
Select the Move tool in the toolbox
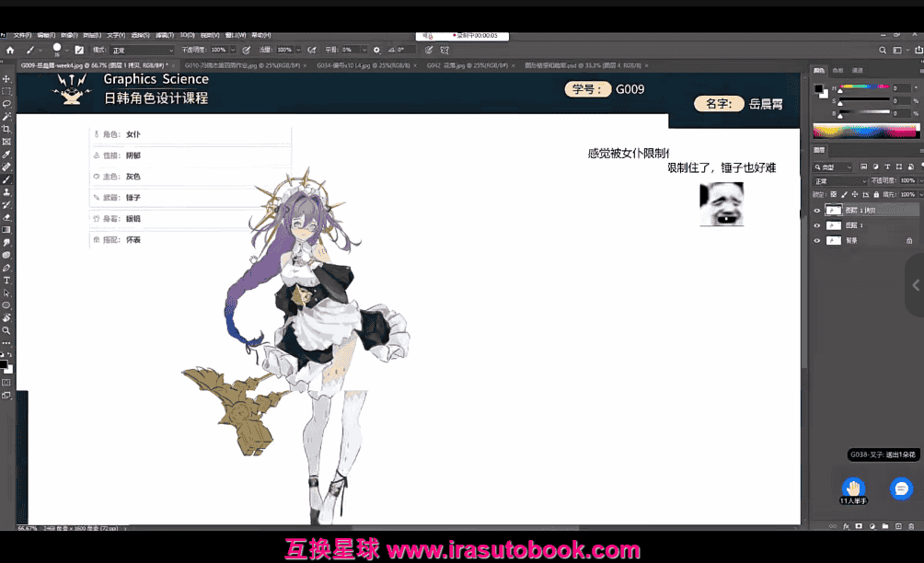(6, 79)
